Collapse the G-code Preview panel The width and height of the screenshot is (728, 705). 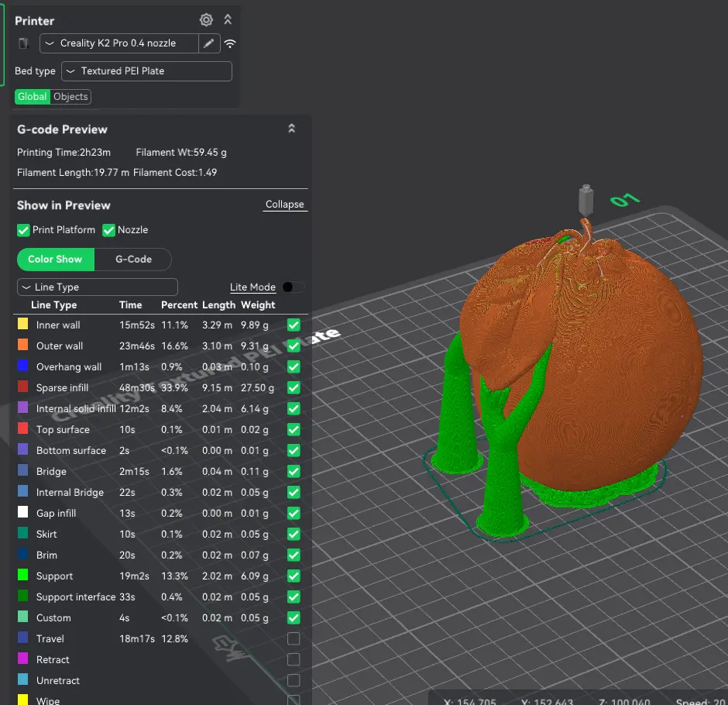pos(291,129)
